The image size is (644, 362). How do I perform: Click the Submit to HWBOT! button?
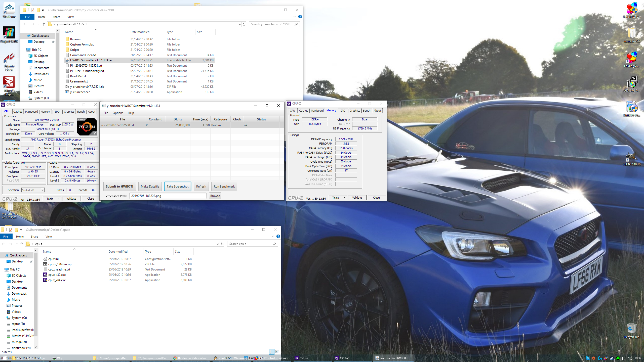tap(119, 187)
